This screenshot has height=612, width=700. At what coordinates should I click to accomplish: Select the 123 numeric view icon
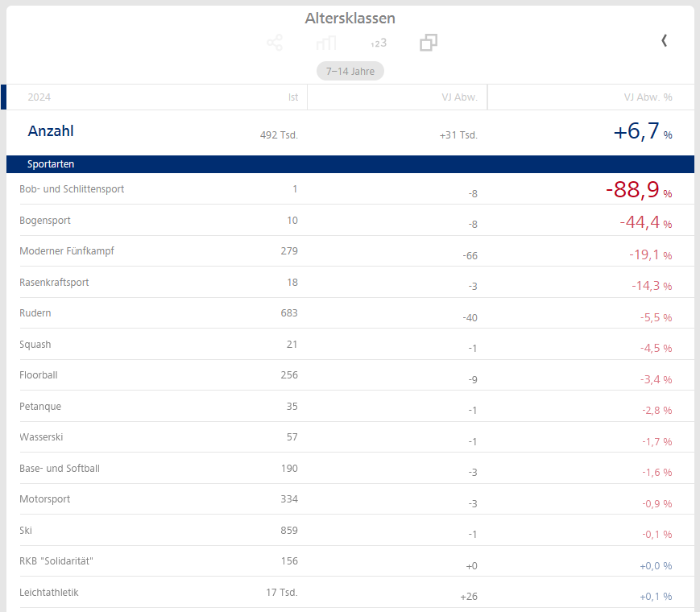tap(378, 43)
